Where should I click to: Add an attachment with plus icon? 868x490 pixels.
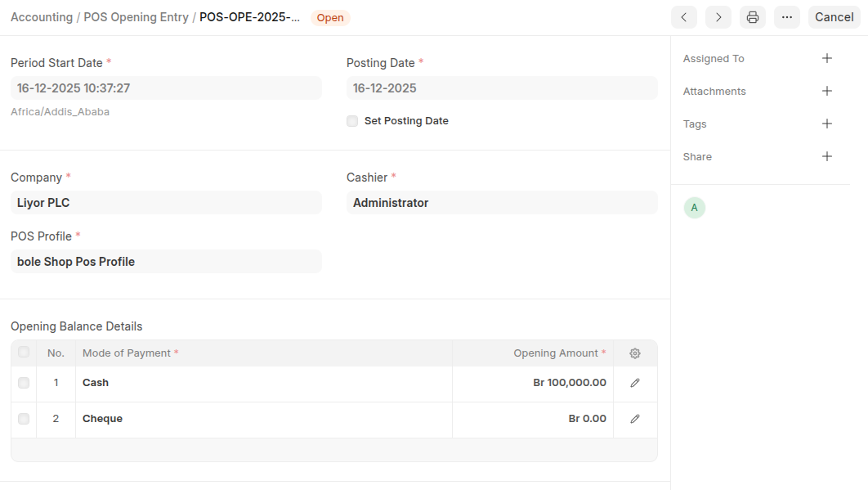(x=826, y=92)
